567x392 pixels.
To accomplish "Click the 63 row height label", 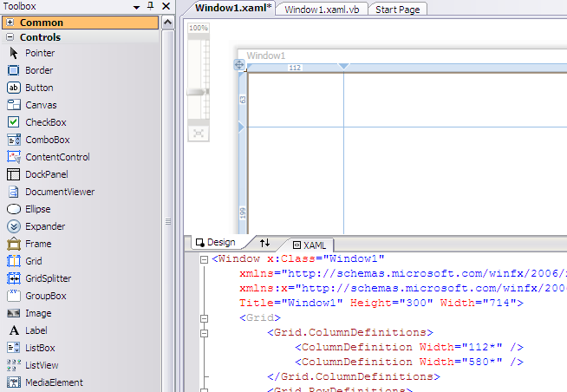I will pos(243,100).
